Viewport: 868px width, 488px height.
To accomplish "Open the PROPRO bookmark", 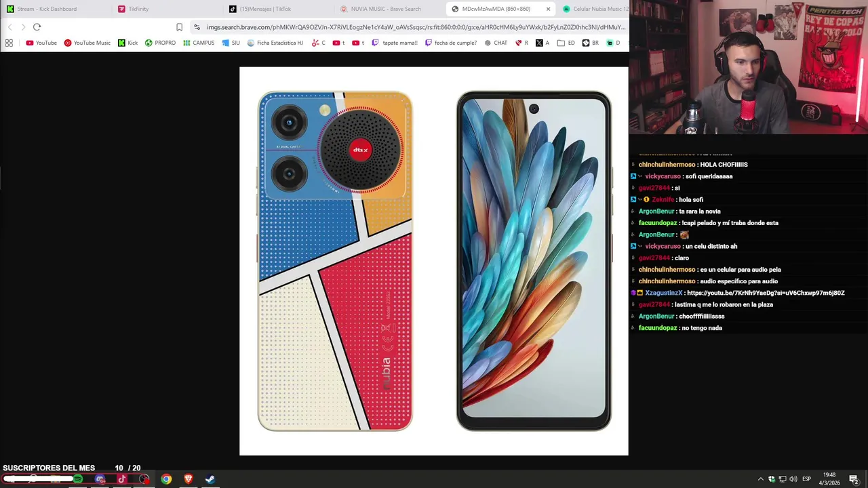I will [x=160, y=43].
